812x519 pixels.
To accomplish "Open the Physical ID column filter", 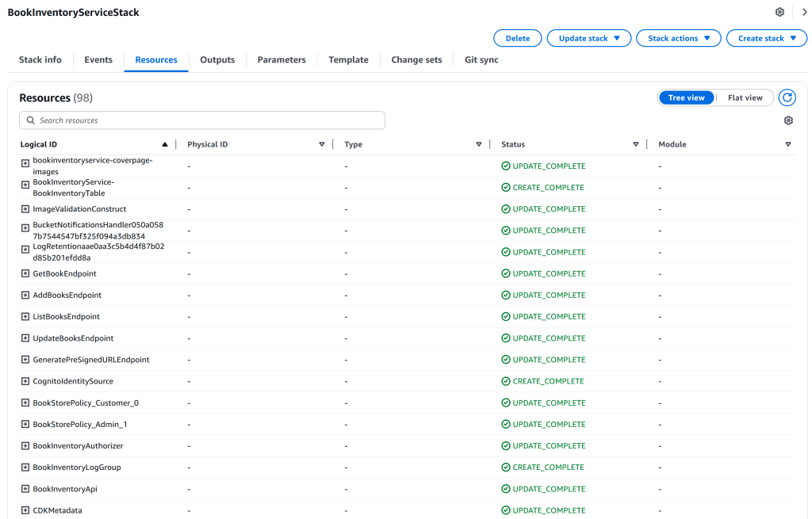I will 322,144.
